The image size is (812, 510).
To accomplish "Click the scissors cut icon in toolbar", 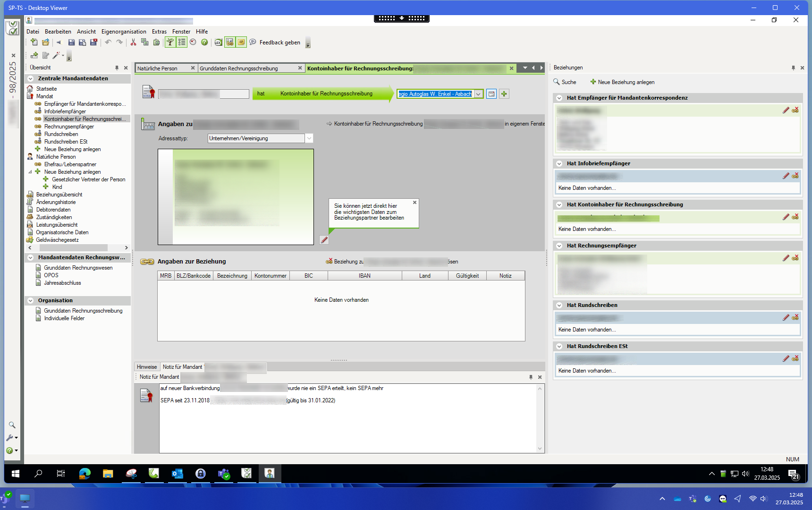I will coord(133,42).
